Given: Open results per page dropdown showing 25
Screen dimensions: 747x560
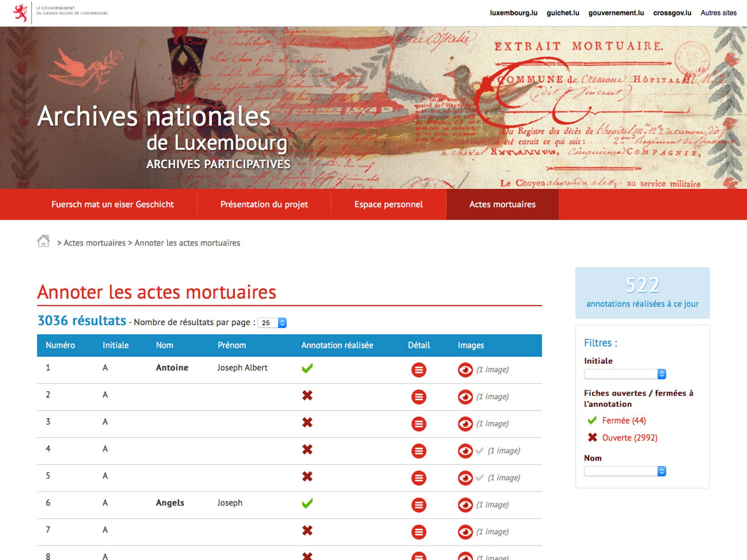Looking at the screenshot, I should pyautogui.click(x=272, y=323).
